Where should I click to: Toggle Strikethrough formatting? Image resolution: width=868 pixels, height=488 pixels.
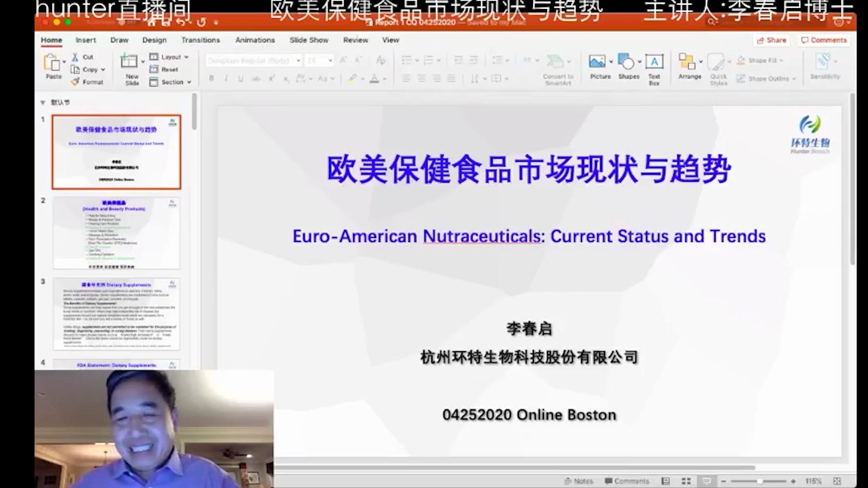[256, 79]
